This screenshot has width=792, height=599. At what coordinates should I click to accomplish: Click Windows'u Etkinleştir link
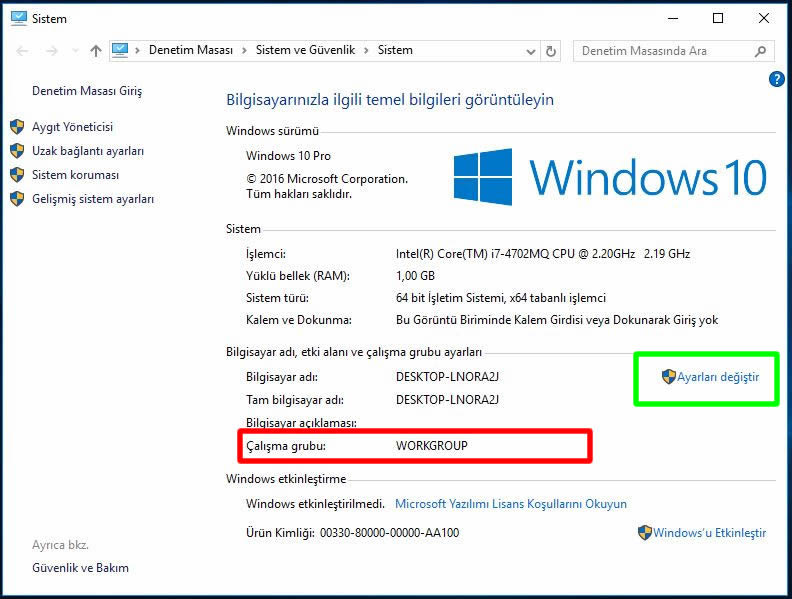(709, 533)
